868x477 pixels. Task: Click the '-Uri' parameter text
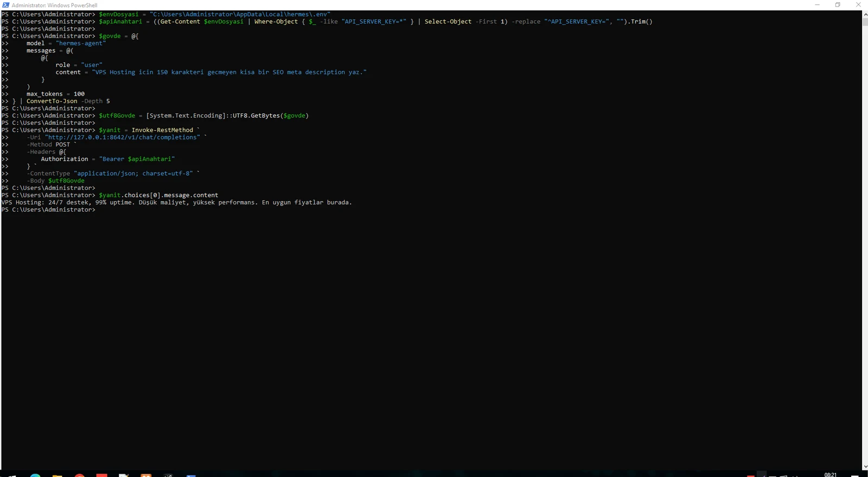[x=34, y=137]
